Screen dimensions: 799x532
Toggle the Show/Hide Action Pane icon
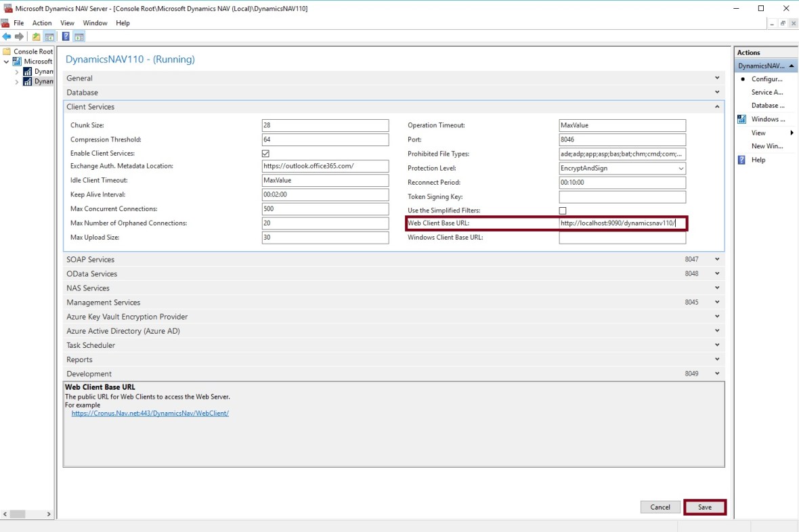[x=79, y=37]
